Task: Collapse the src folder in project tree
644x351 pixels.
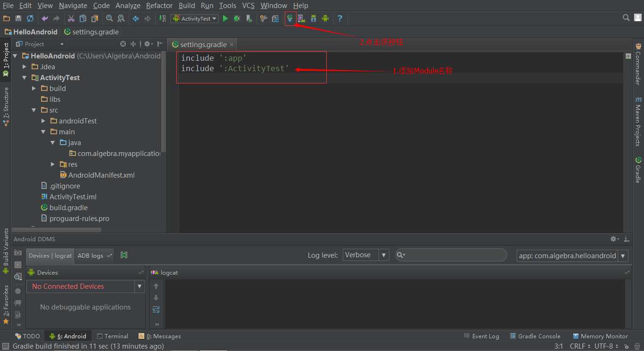Action: [x=34, y=110]
